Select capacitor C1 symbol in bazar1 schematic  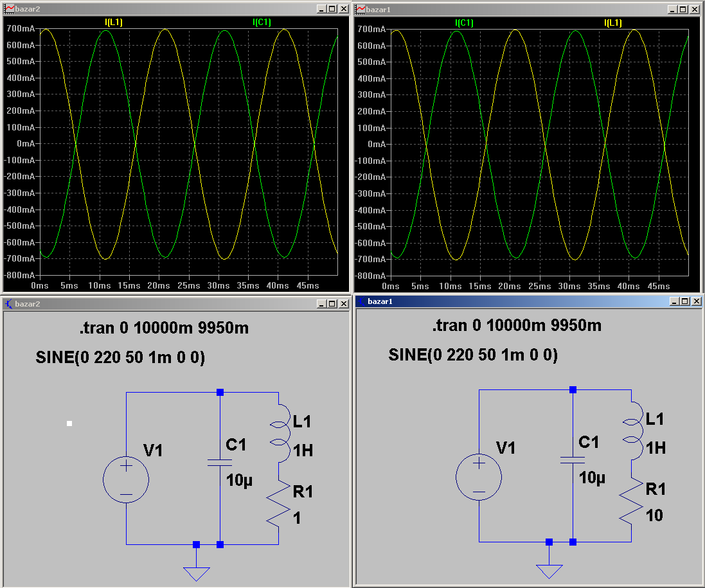[573, 459]
